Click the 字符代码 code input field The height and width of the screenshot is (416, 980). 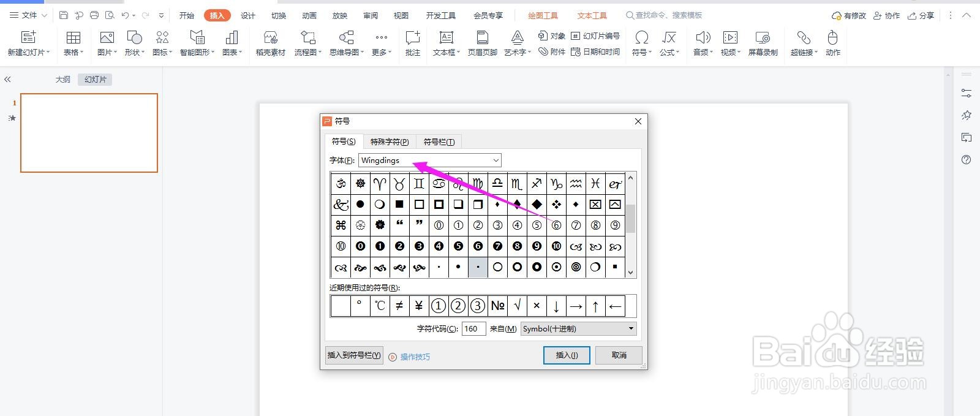pos(473,329)
